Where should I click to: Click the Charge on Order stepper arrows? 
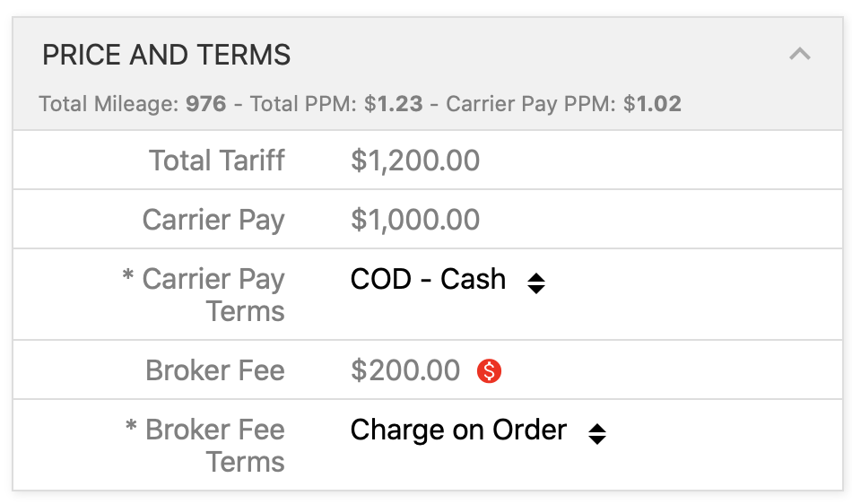coord(597,434)
